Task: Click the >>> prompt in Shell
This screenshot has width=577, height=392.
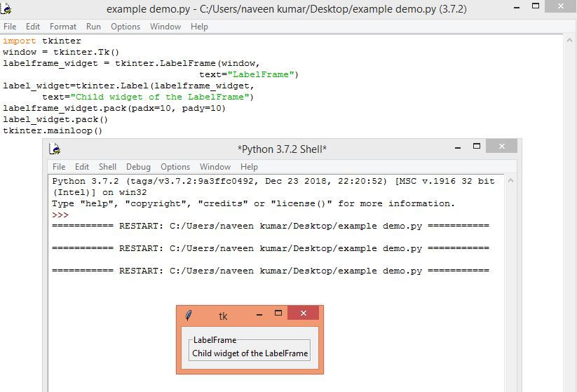Action: [60, 215]
